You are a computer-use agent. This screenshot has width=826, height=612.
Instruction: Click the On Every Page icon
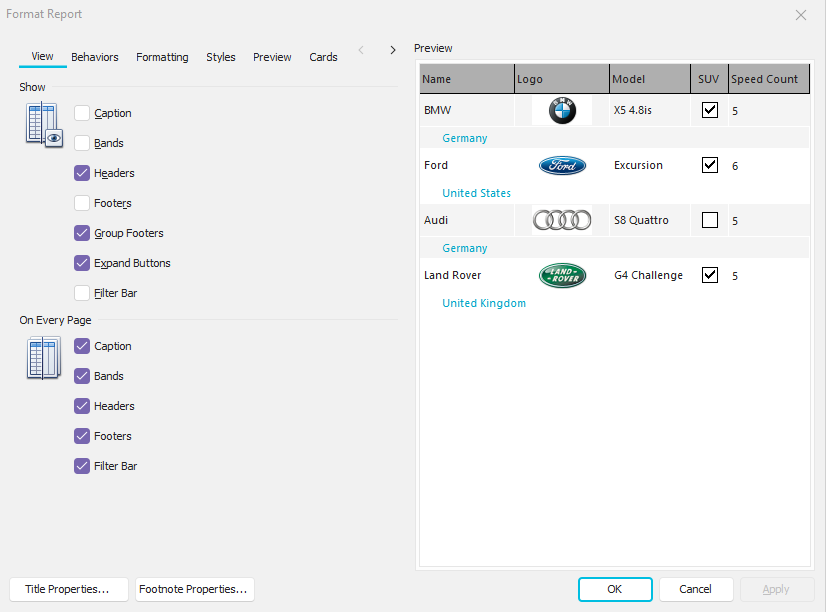point(43,359)
